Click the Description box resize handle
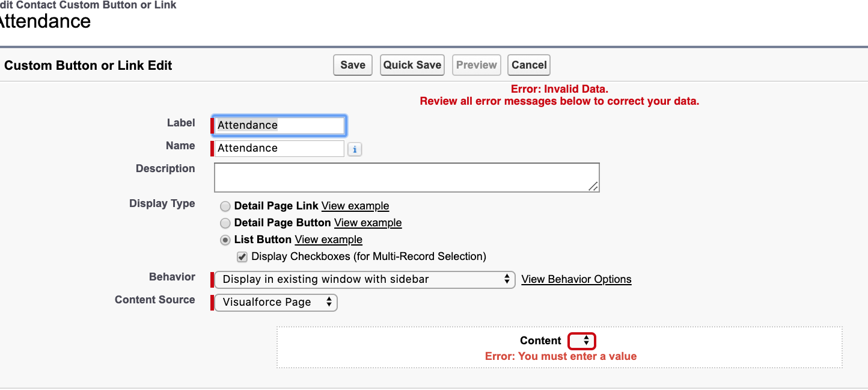 tap(593, 187)
